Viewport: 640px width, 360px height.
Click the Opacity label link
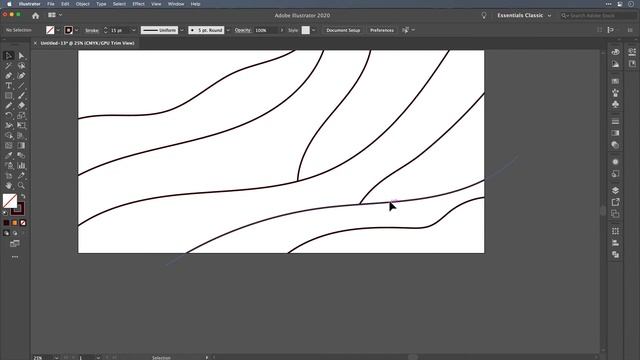pos(242,30)
